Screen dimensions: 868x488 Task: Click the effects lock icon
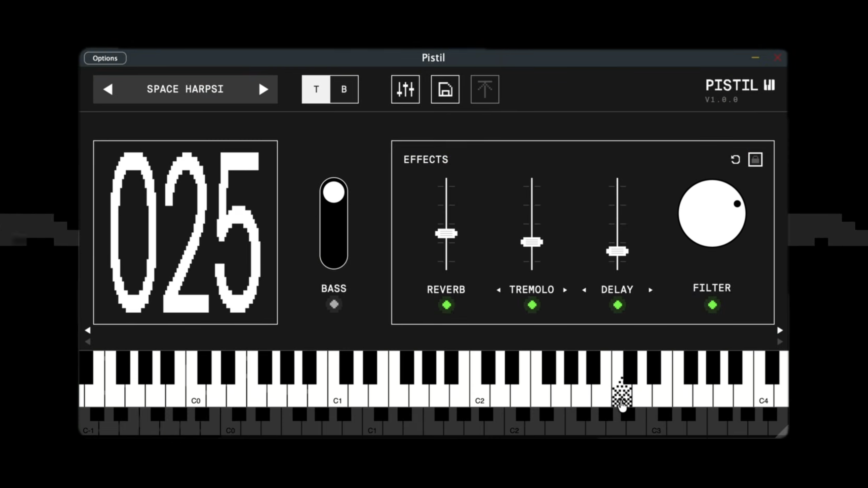755,159
